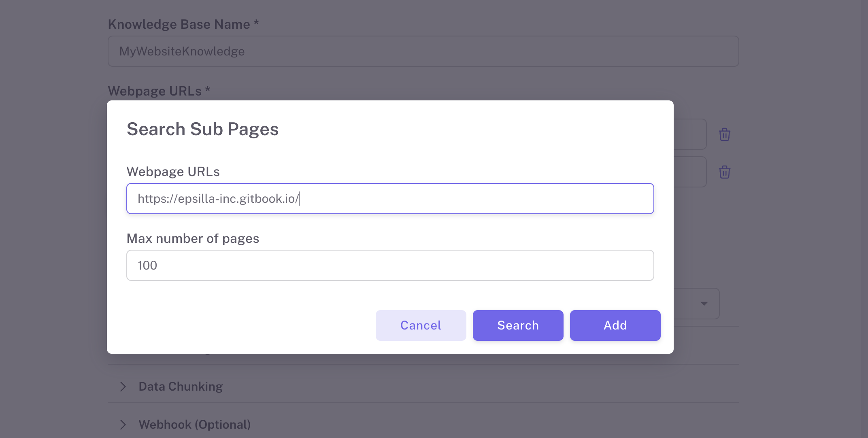The width and height of the screenshot is (868, 438).
Task: Click the dropdown caret behind the dialog
Action: [704, 304]
